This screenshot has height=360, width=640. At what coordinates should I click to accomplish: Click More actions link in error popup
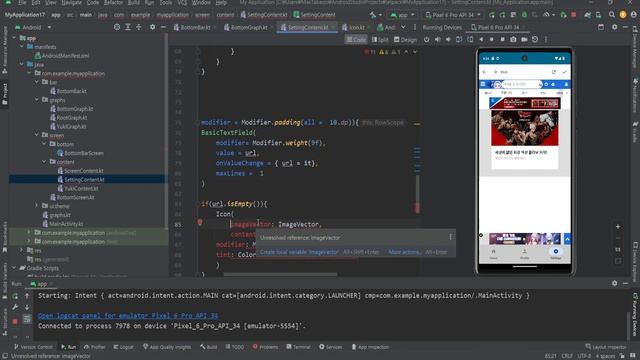[x=404, y=252]
